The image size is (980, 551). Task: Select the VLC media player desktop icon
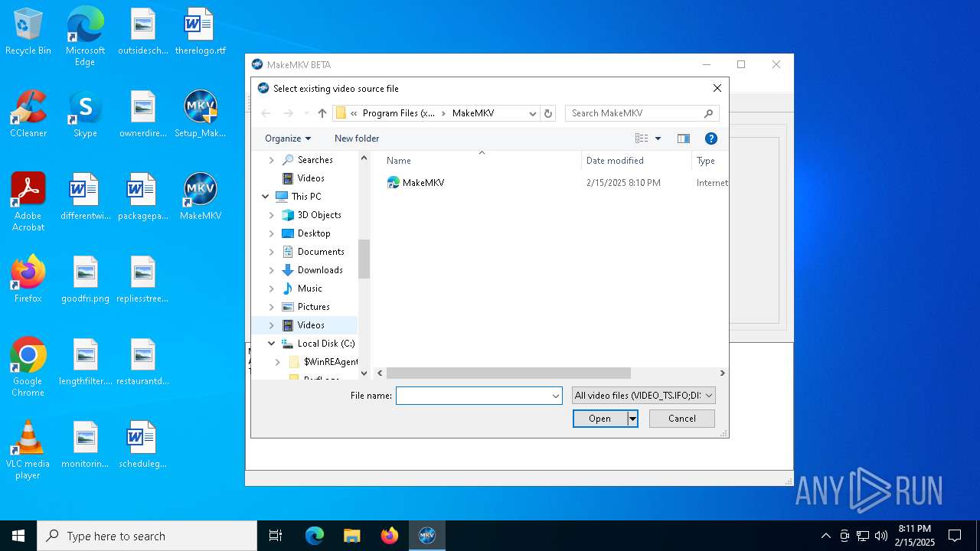coord(28,450)
